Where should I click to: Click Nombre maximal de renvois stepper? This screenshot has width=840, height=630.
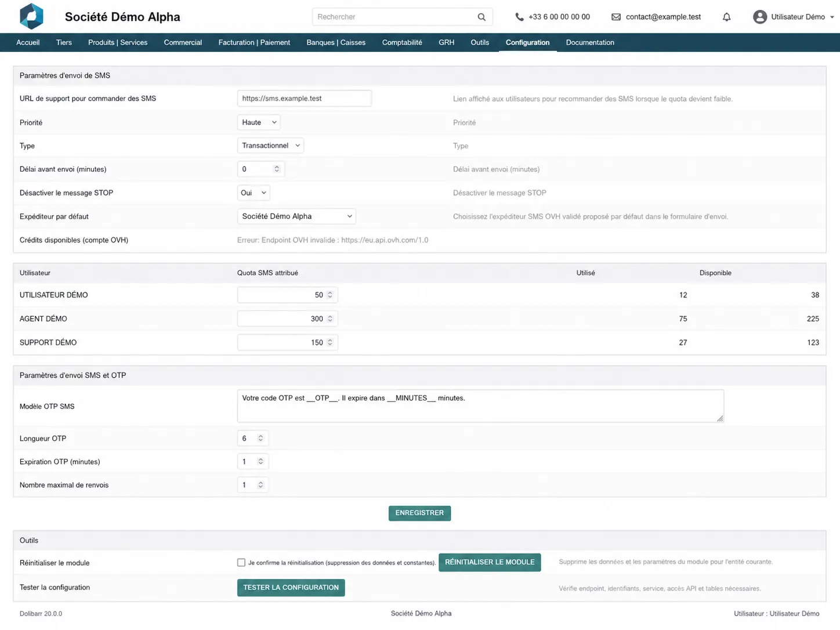point(260,485)
